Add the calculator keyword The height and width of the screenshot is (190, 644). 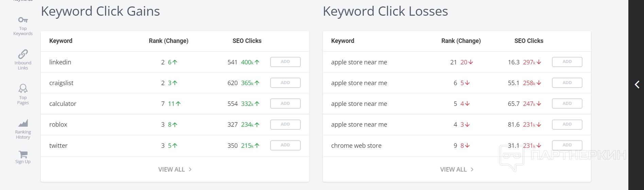point(285,104)
